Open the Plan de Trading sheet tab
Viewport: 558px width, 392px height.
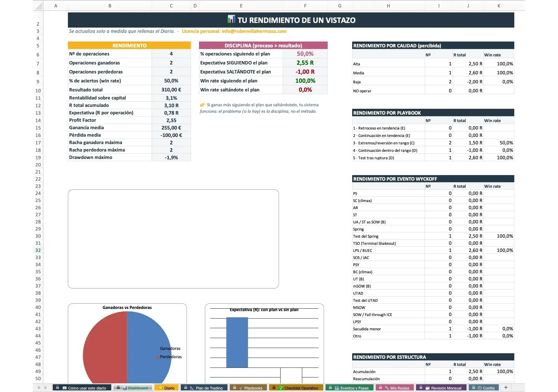[204, 388]
